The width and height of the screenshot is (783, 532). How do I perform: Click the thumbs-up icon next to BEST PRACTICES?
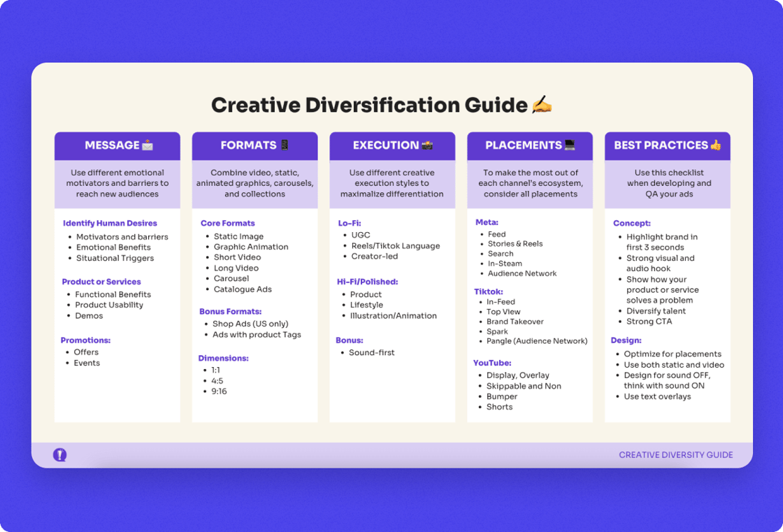click(716, 145)
